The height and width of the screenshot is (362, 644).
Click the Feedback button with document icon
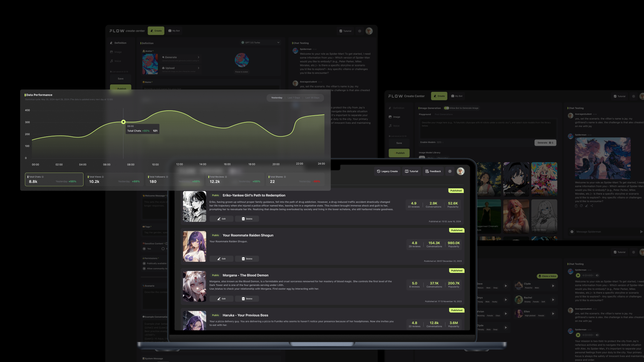coord(433,171)
